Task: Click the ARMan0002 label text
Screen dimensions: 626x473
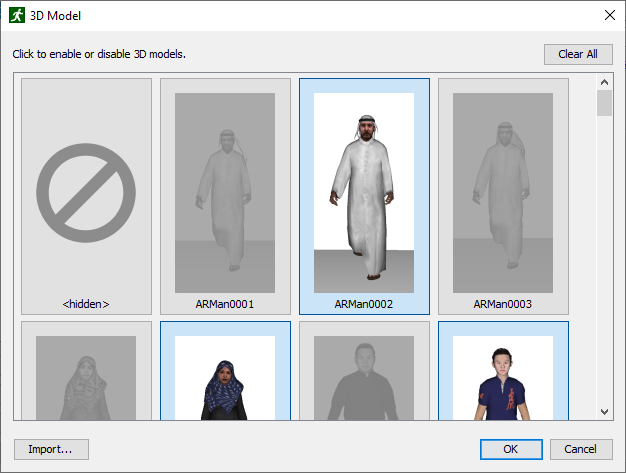Action: click(364, 304)
